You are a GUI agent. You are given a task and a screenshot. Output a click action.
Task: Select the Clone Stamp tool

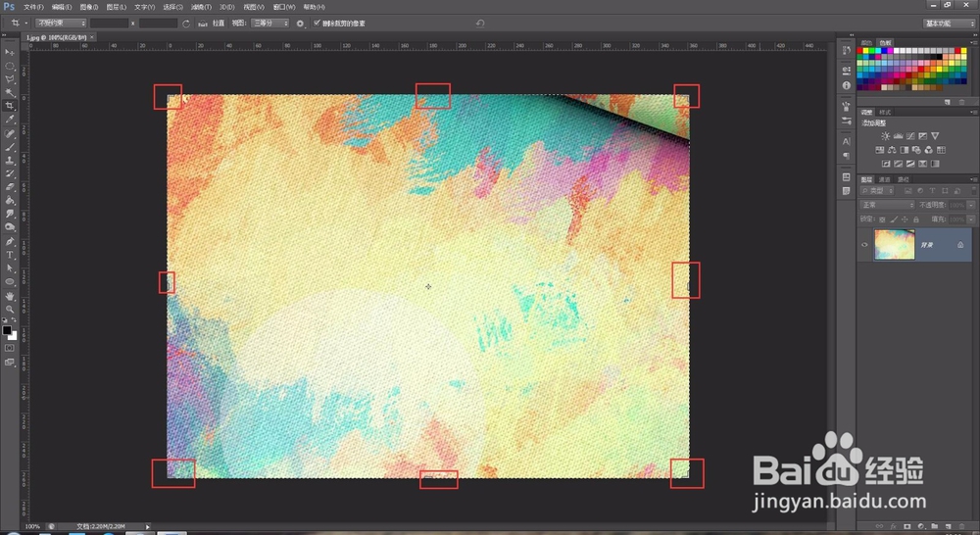coord(10,161)
